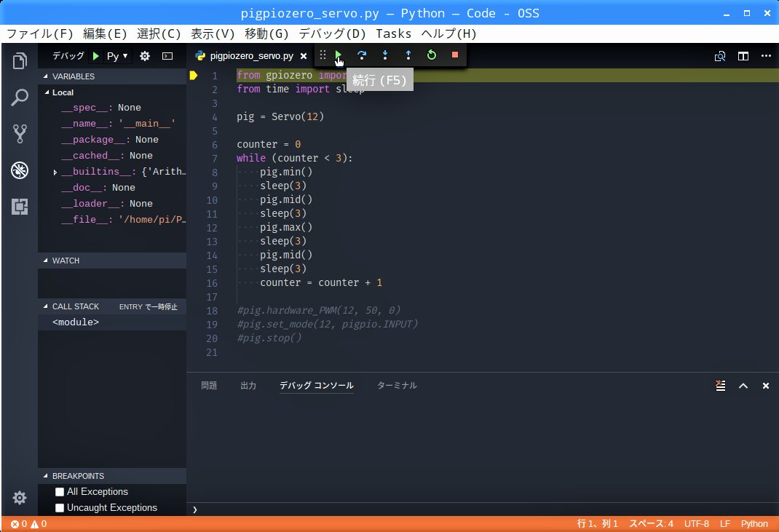Viewport: 779px width, 532px height.
Task: Open the 選択(C) menu
Action: point(159,33)
